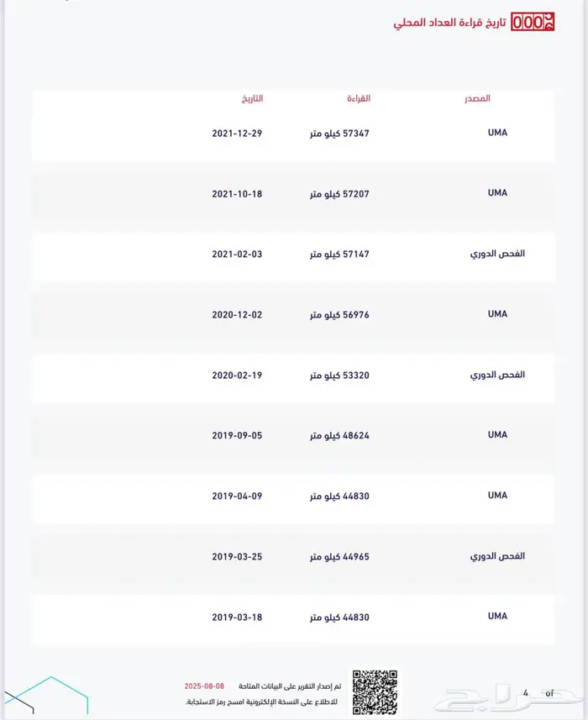Screen dimensions: 588x720
Task: Select the date 2019-04-09
Action: point(237,497)
